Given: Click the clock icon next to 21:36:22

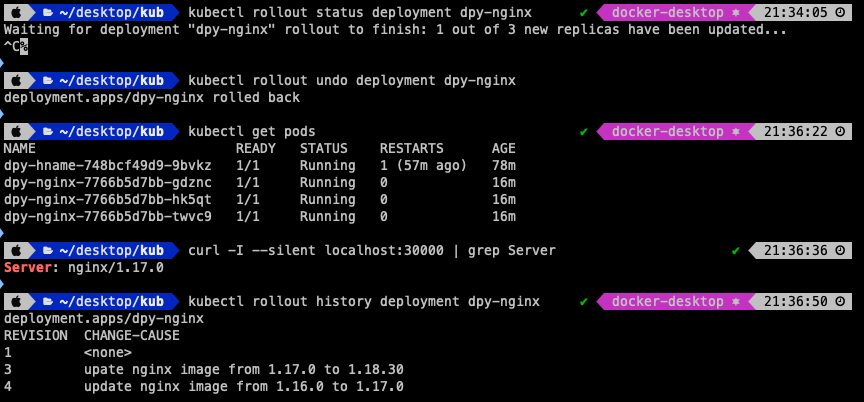Looking at the screenshot, I should click(x=840, y=131).
